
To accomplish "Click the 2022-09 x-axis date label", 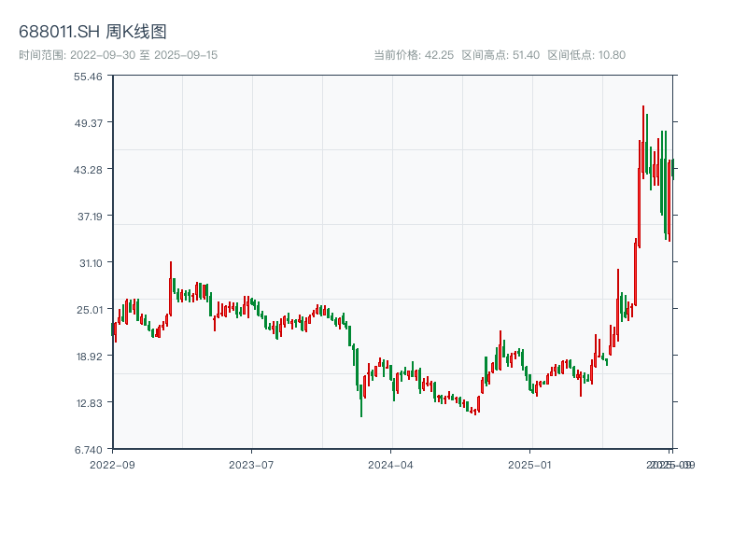I will pos(112,464).
